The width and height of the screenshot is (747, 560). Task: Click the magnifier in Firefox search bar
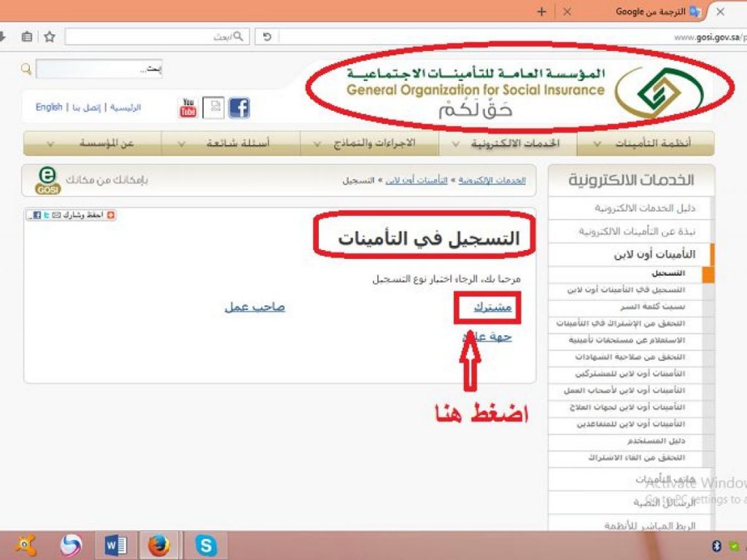[239, 36]
